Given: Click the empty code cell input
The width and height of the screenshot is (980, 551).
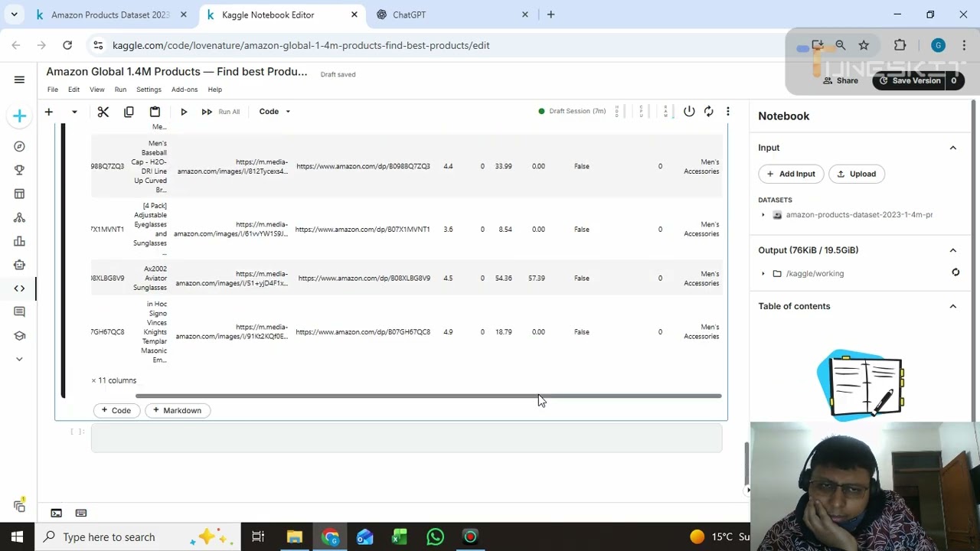Looking at the screenshot, I should click(407, 439).
